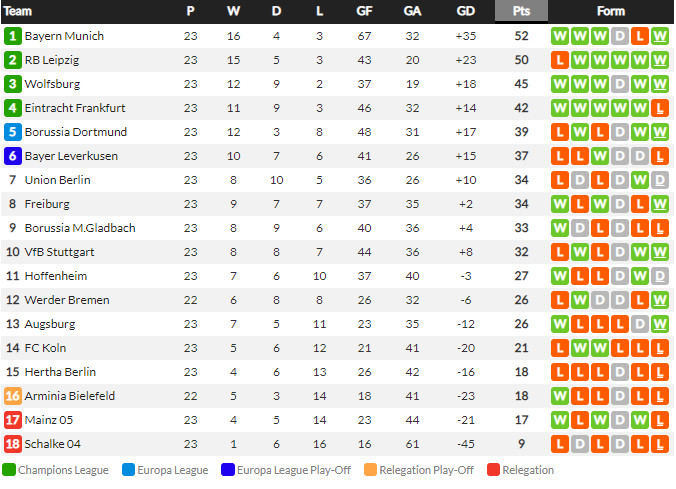Click the red Relegation legend swatch

click(493, 470)
